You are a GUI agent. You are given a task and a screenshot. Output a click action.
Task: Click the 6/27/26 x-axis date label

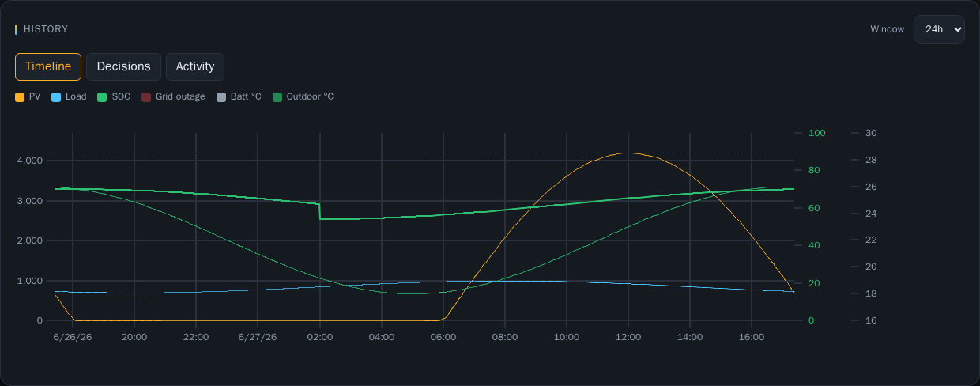click(258, 337)
